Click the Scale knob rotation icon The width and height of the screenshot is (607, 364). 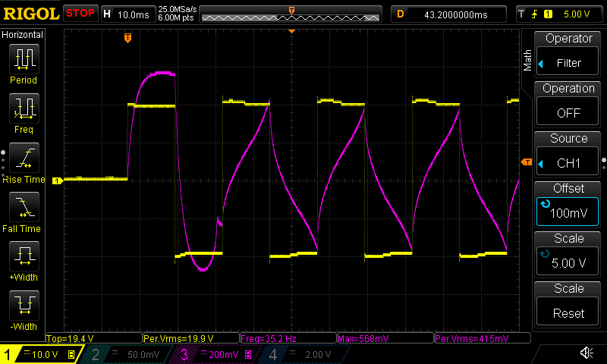coord(545,254)
